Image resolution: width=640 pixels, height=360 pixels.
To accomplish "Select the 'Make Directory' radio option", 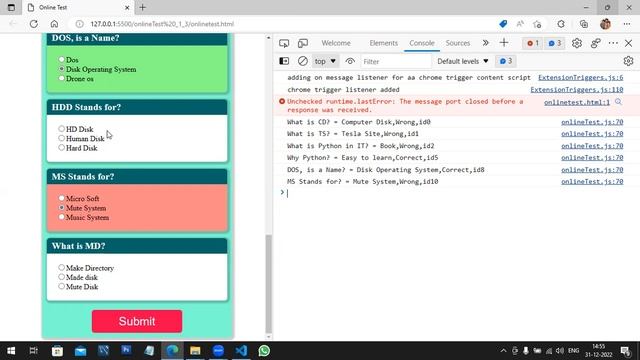I will (61, 268).
